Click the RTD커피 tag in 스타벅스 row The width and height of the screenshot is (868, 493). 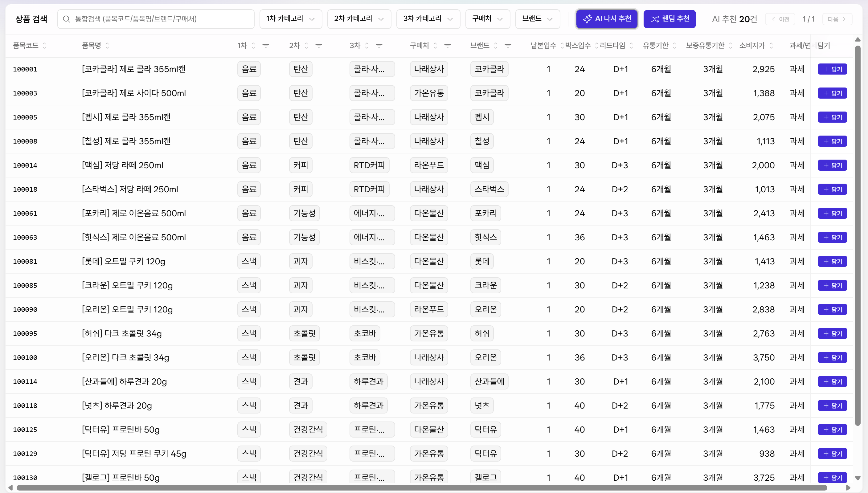(369, 189)
